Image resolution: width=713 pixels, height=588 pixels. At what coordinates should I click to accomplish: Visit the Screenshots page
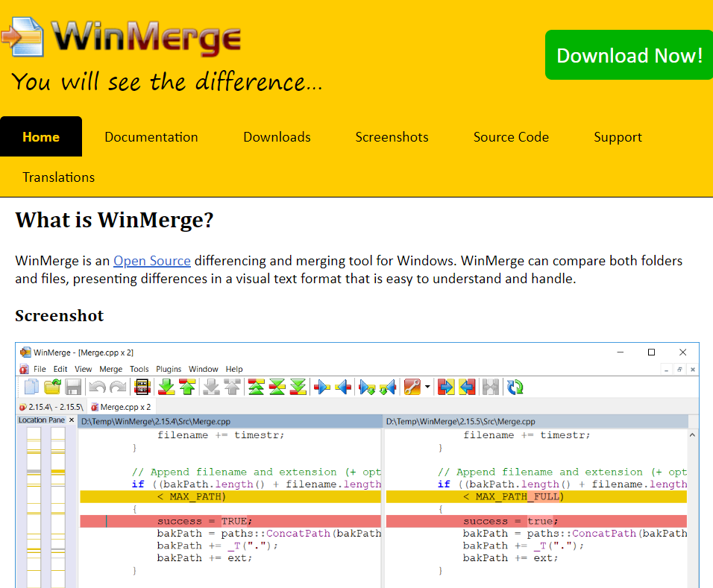coord(392,137)
